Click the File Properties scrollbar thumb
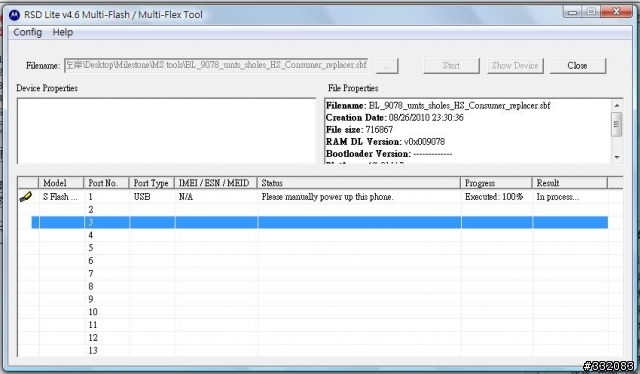Image resolution: width=640 pixels, height=374 pixels. [617, 125]
